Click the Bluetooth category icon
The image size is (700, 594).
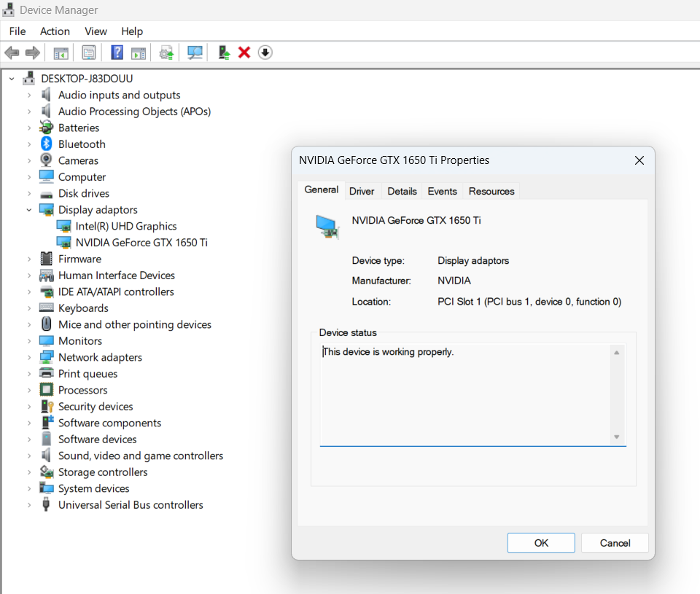click(x=47, y=144)
